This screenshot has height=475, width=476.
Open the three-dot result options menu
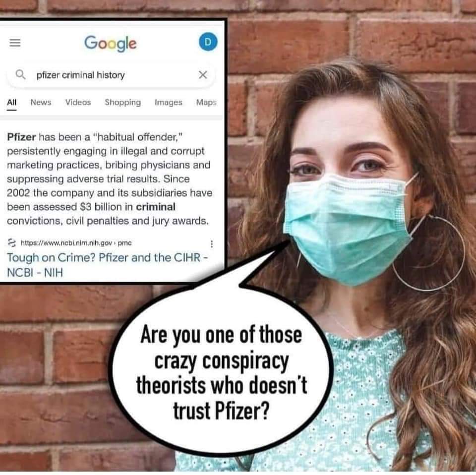[212, 244]
